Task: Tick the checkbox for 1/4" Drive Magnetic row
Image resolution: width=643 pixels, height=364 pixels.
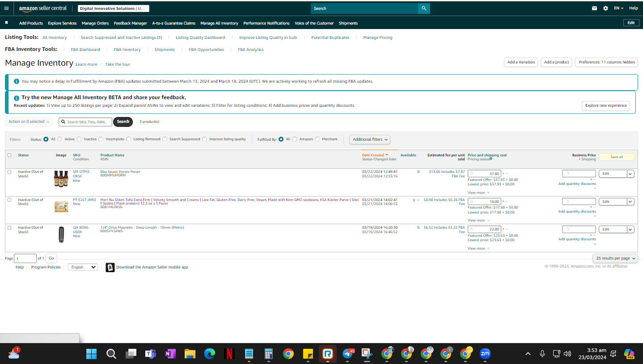Action: click(x=9, y=228)
